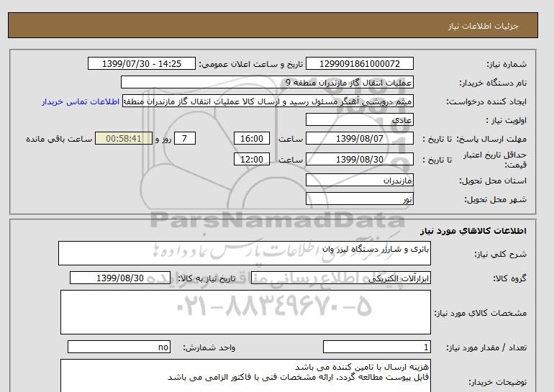Click the label استان محل تحویل
554x392 pixels.
tap(493, 181)
